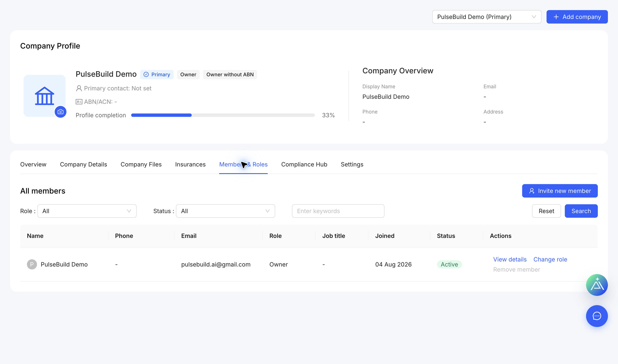Viewport: 618px width, 364px height.
Task: Click Invite new member button
Action: [x=560, y=191]
